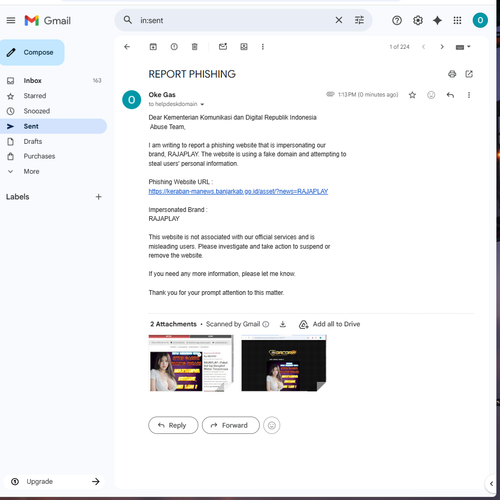Open Settings gear icon
Viewport: 500px width, 500px height.
(x=418, y=21)
